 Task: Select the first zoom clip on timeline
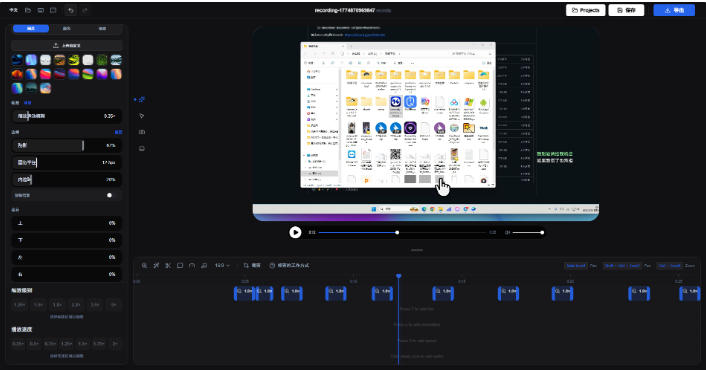(244, 292)
